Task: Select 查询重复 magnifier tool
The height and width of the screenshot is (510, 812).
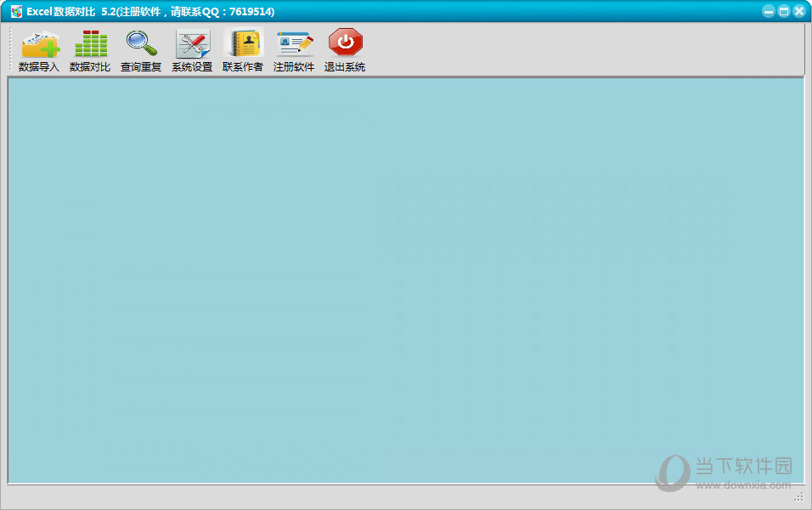Action: point(141,50)
